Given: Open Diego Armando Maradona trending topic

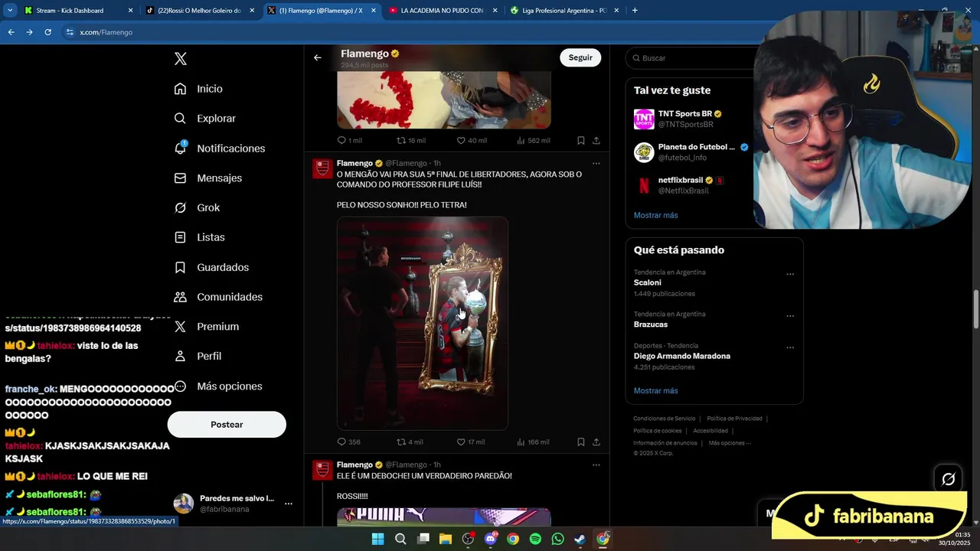Looking at the screenshot, I should pyautogui.click(x=681, y=356).
